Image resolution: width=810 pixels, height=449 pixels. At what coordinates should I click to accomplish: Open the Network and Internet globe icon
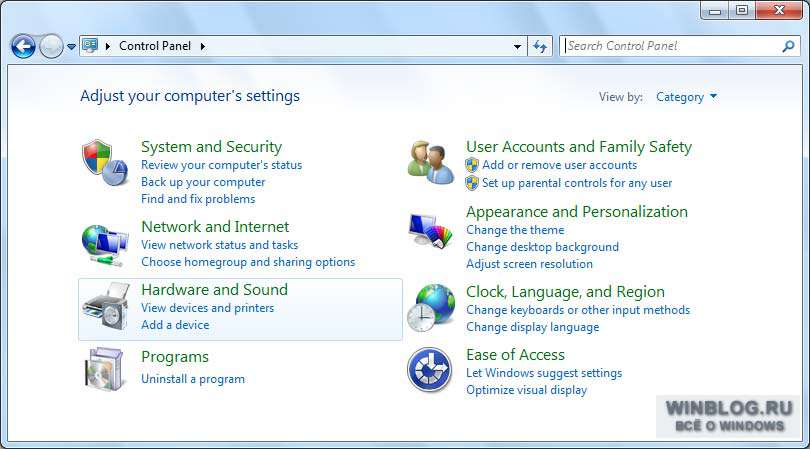pyautogui.click(x=105, y=244)
